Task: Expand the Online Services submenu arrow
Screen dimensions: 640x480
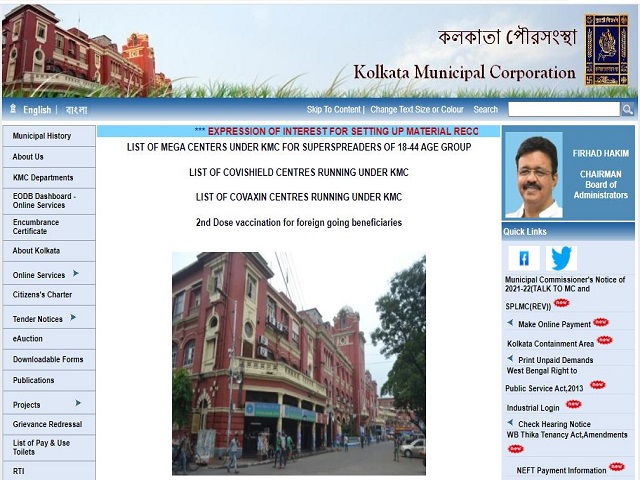Action: pos(76,273)
